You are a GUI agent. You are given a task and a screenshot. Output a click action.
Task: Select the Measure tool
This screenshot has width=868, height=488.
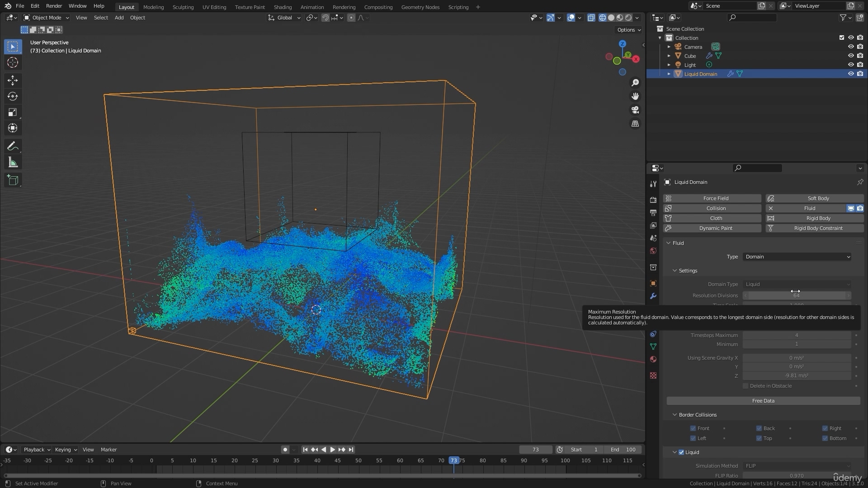[x=13, y=162]
